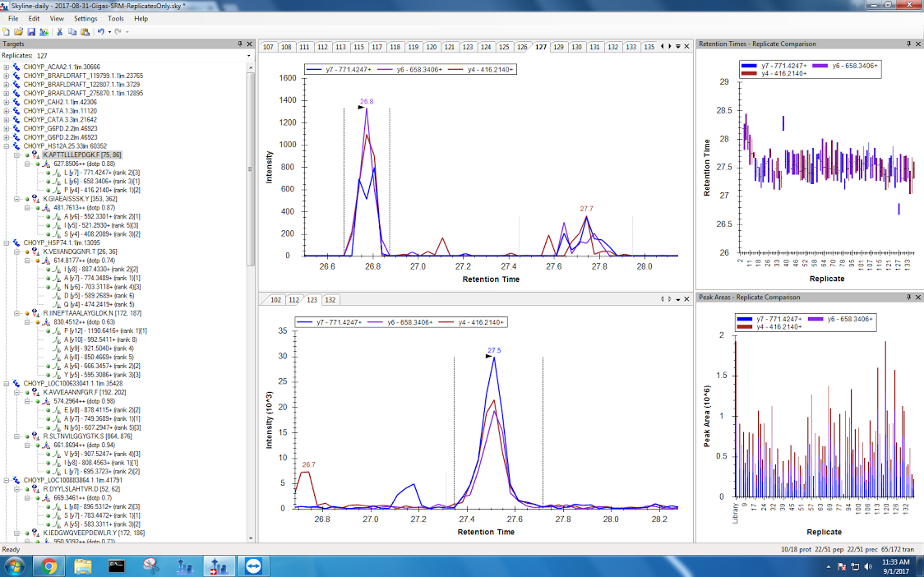Click the New Document toolbar icon
This screenshot has height=577, width=924.
click(x=7, y=32)
